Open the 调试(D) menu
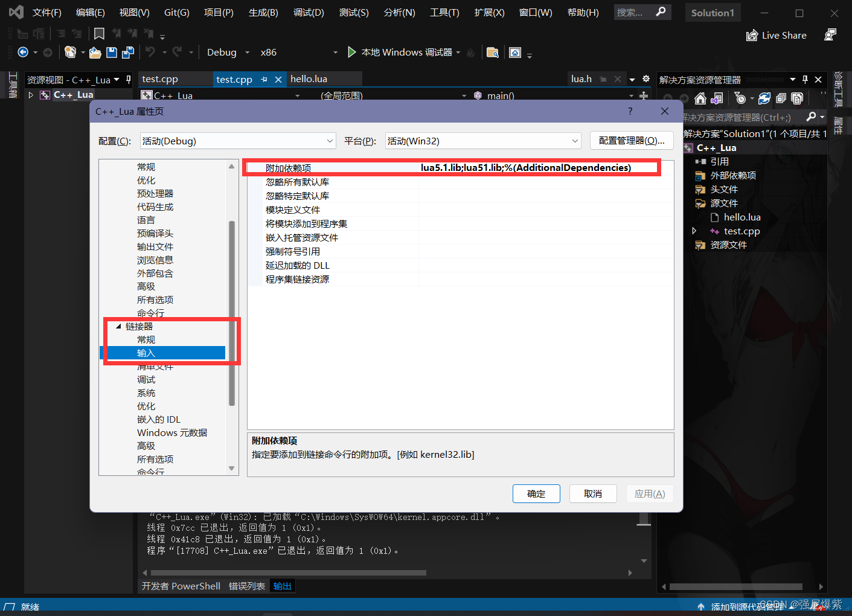This screenshot has height=616, width=852. (x=309, y=12)
